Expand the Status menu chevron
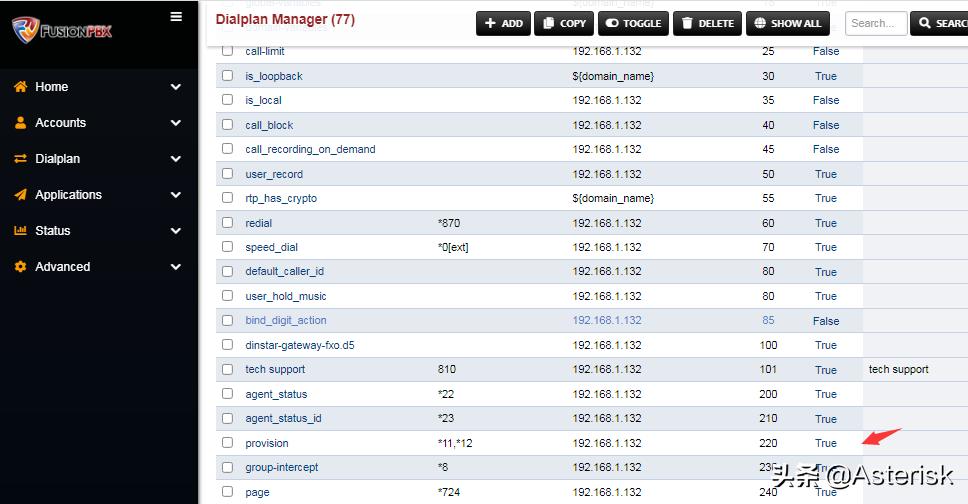This screenshot has height=504, width=968. click(x=176, y=230)
